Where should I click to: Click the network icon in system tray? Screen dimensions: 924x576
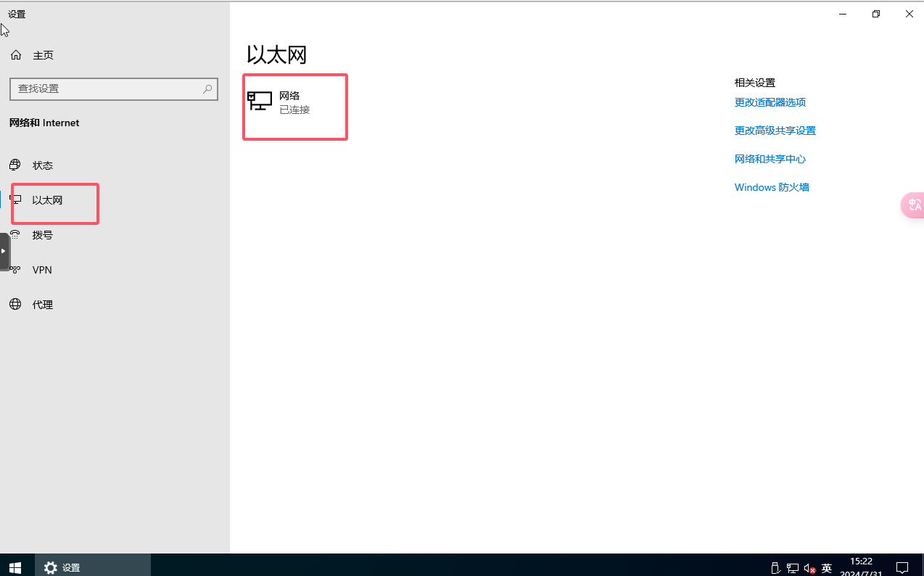coord(793,568)
